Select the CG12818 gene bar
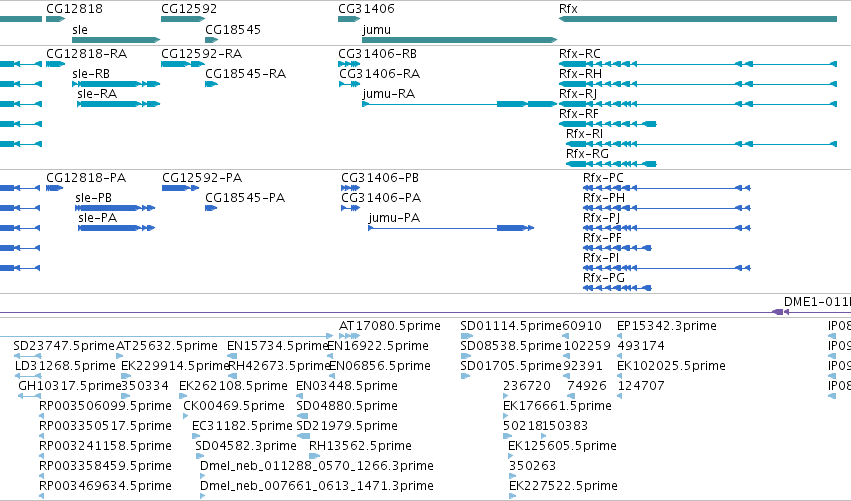 coord(55,19)
